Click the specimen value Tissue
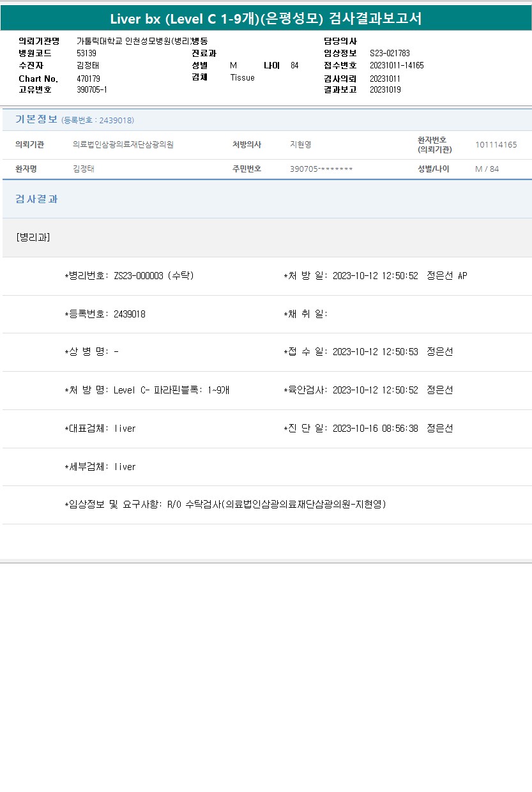Screen dimensions: 532x792 pos(242,77)
